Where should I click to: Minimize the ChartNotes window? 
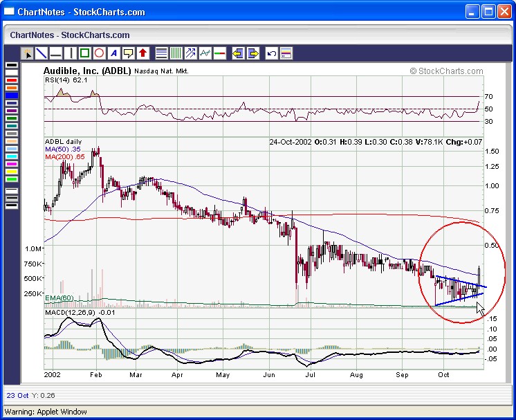[x=472, y=12]
